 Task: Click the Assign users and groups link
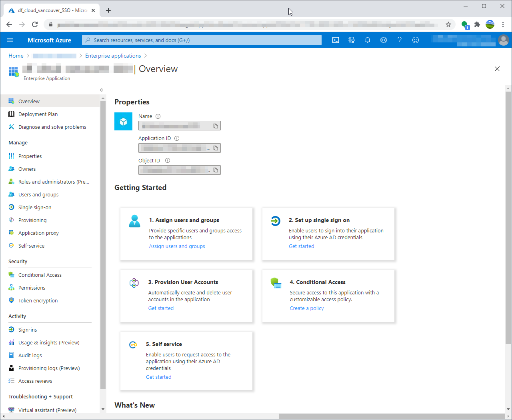click(x=177, y=246)
